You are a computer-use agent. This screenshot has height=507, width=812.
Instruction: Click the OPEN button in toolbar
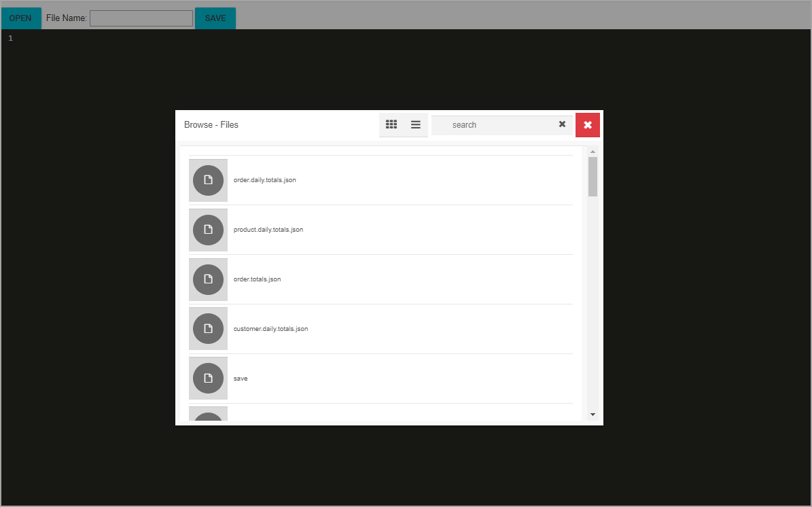tap(20, 18)
